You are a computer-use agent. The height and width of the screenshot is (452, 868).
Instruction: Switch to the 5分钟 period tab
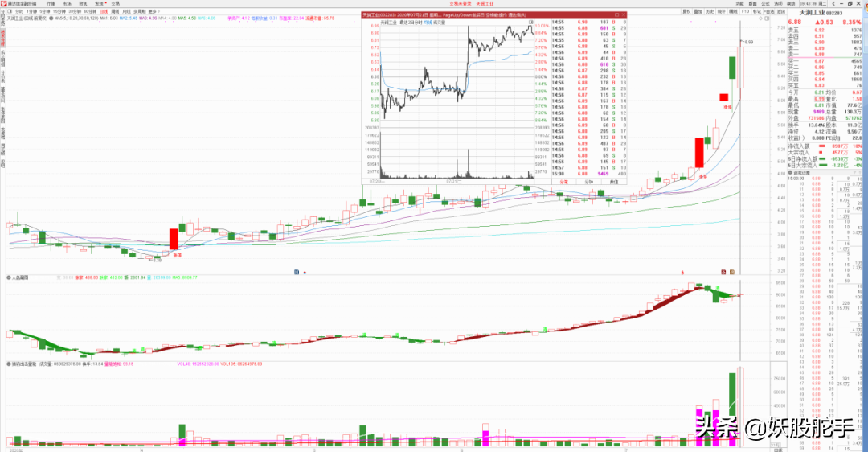44,12
